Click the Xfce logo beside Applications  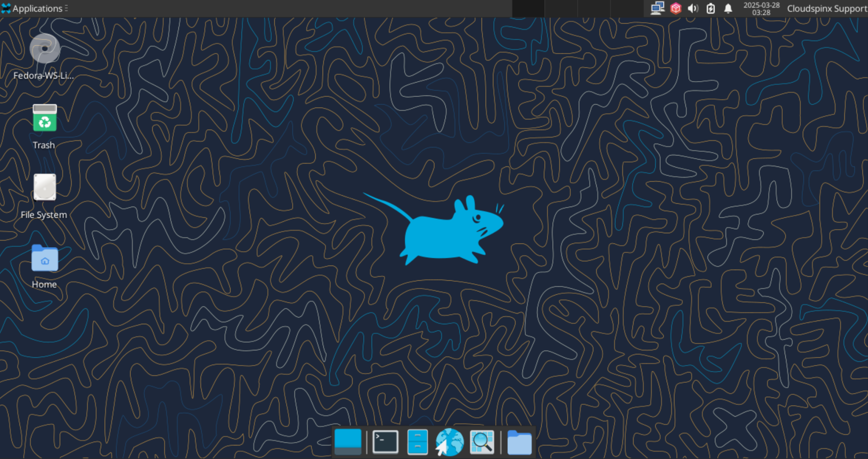(x=6, y=8)
